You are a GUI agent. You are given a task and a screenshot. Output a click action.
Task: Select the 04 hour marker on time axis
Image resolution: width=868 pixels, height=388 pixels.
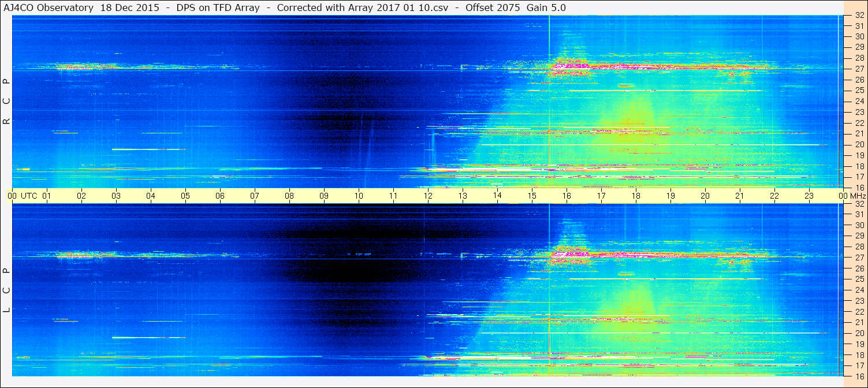click(x=151, y=196)
